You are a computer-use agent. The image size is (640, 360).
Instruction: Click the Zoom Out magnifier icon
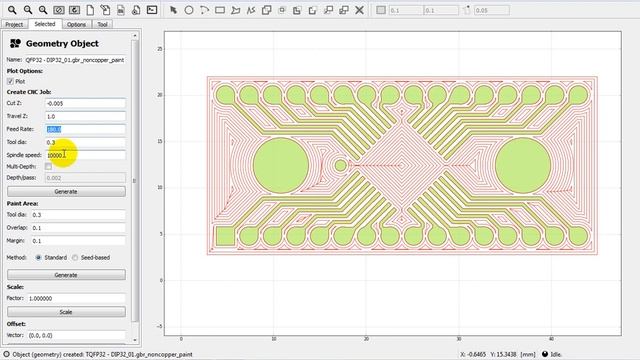pyautogui.click(x=28, y=10)
